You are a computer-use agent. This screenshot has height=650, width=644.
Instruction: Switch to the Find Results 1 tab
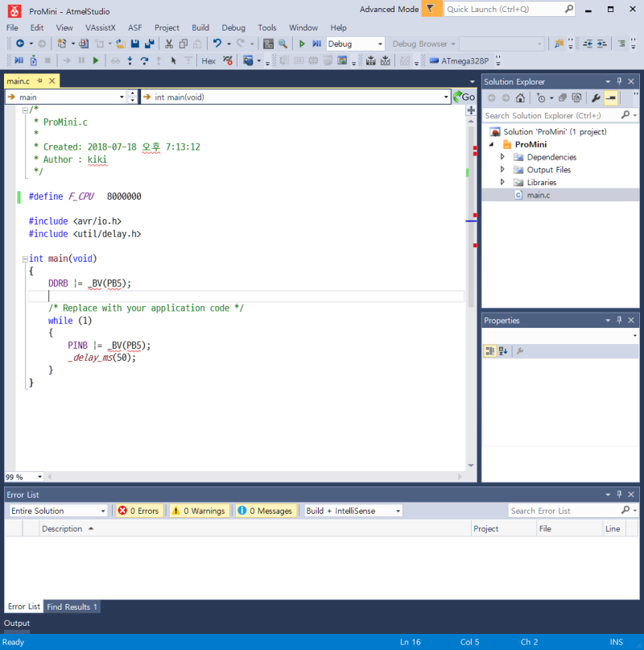point(72,607)
